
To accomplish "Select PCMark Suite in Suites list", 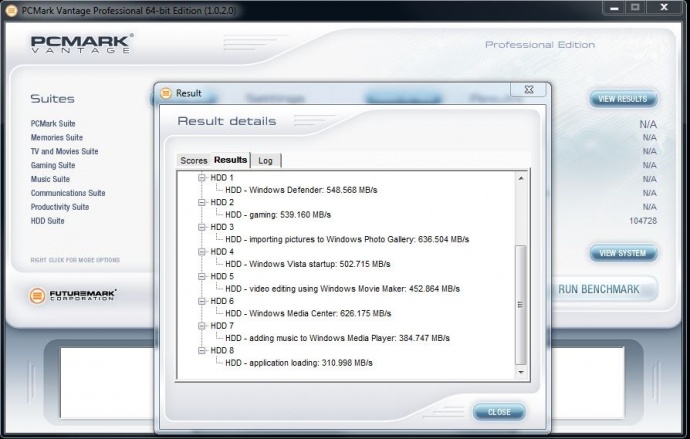I will click(53, 124).
